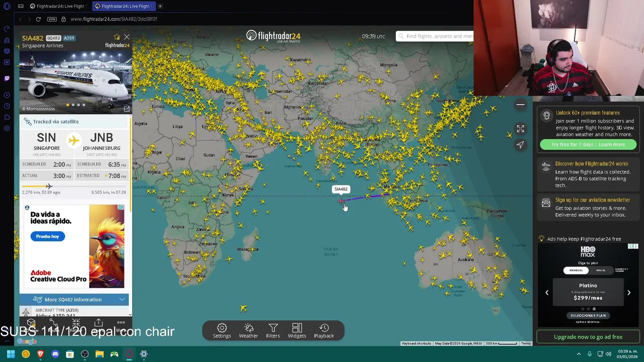Image resolution: width=644 pixels, height=362 pixels.
Task: Click Unlock 60+ premium features heading
Action: tap(588, 113)
